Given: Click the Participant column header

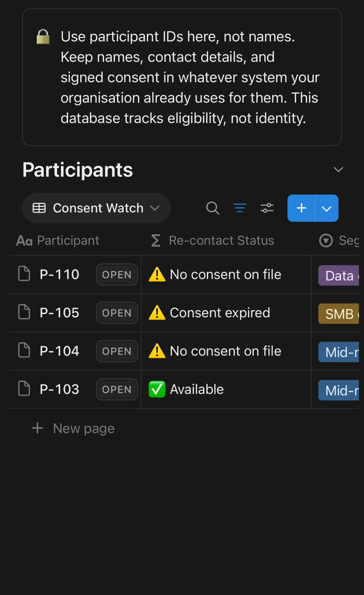Looking at the screenshot, I should pyautogui.click(x=58, y=240).
